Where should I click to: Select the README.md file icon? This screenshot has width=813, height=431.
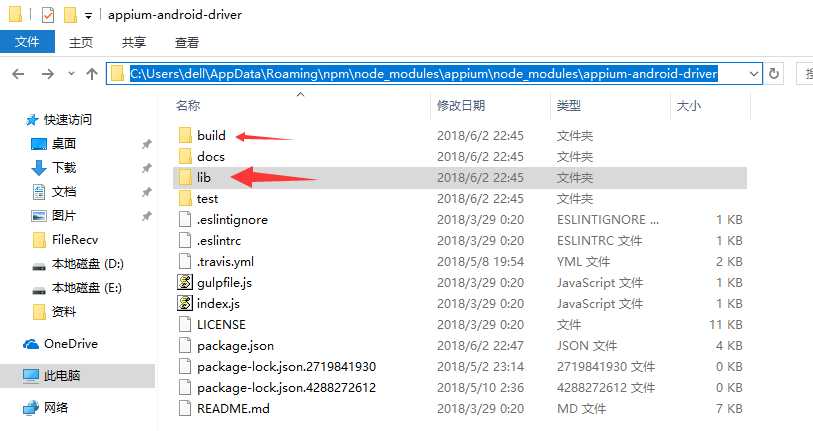(185, 408)
